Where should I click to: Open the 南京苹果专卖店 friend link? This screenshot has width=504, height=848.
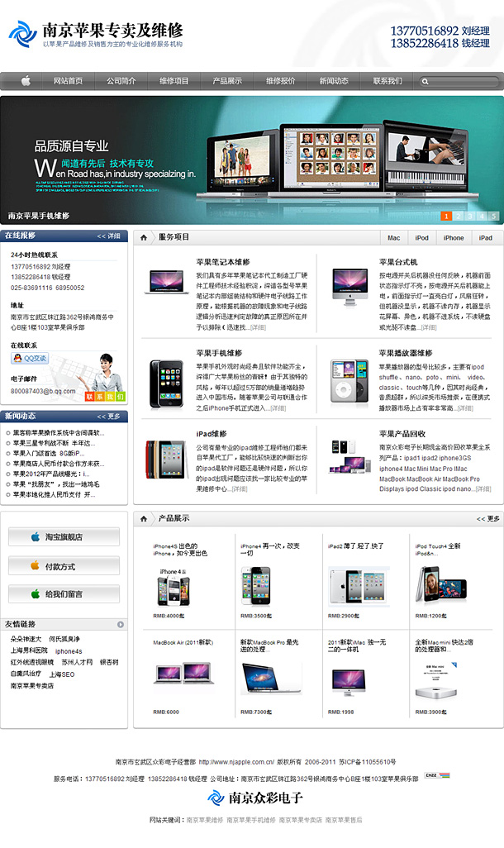click(x=32, y=686)
